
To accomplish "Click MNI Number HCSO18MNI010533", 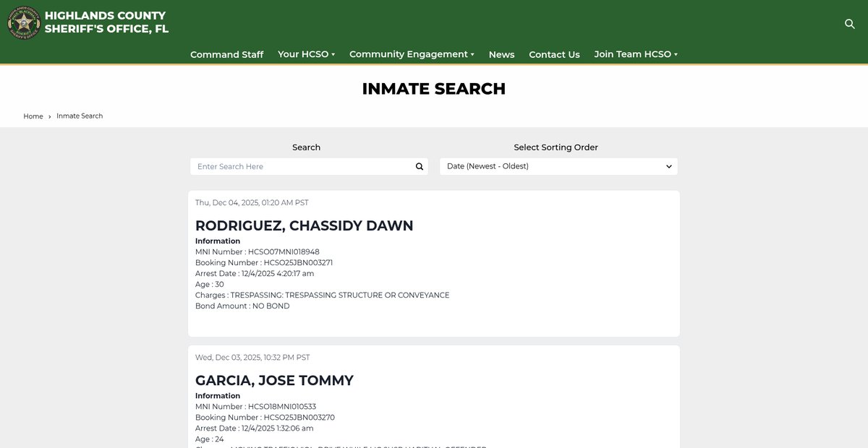I will (257, 407).
